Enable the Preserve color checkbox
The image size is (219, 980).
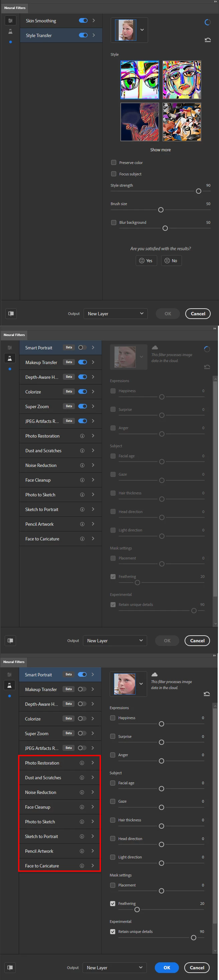point(113,162)
